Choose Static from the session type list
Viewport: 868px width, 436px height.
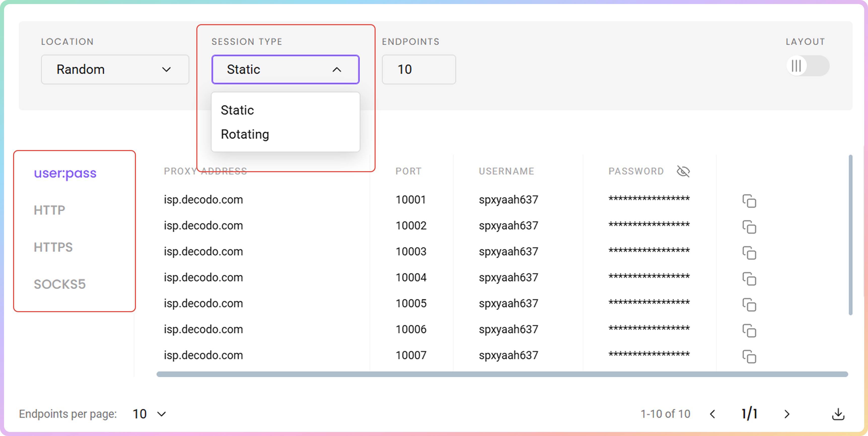point(237,110)
